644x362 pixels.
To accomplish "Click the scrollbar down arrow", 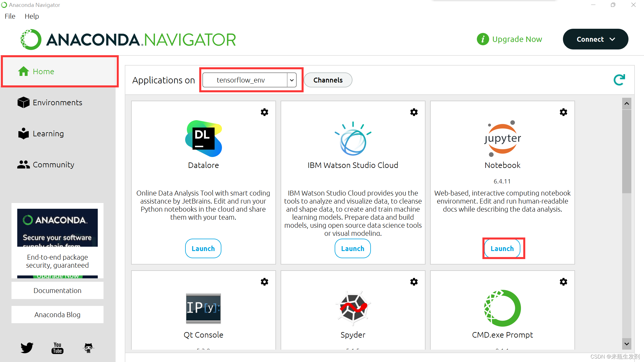I will click(x=627, y=344).
